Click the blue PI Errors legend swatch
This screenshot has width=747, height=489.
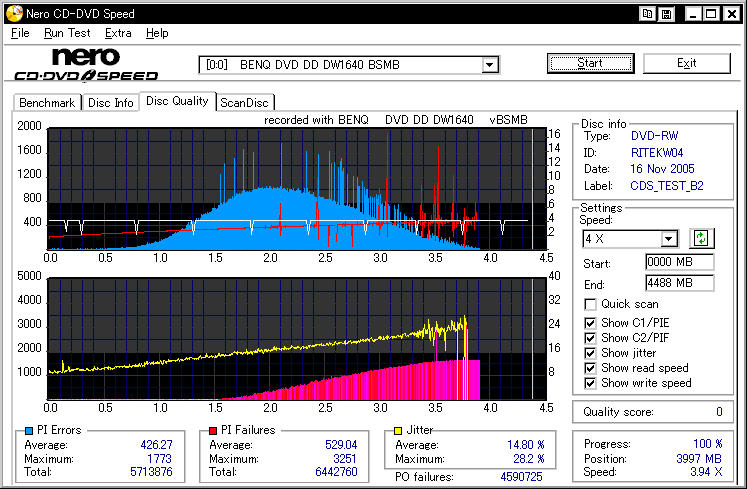point(27,431)
